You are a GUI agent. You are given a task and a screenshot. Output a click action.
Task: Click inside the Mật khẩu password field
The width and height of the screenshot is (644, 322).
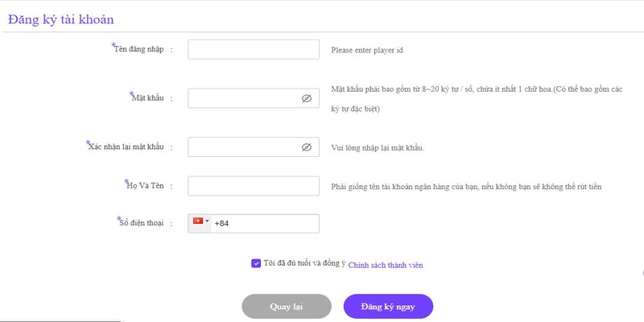[x=243, y=98]
